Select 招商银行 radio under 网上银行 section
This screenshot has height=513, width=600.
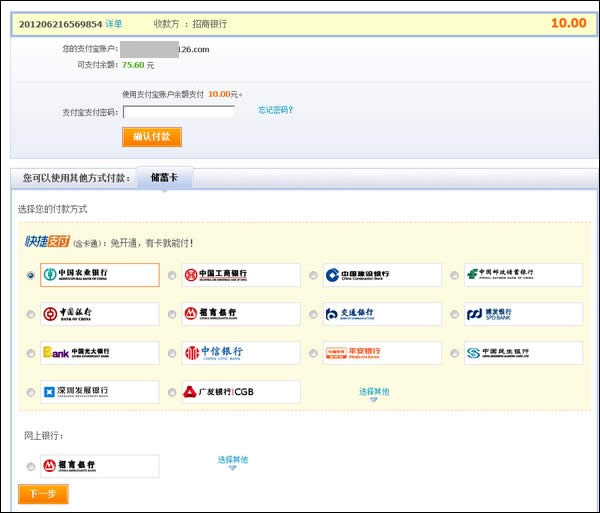coord(31,466)
